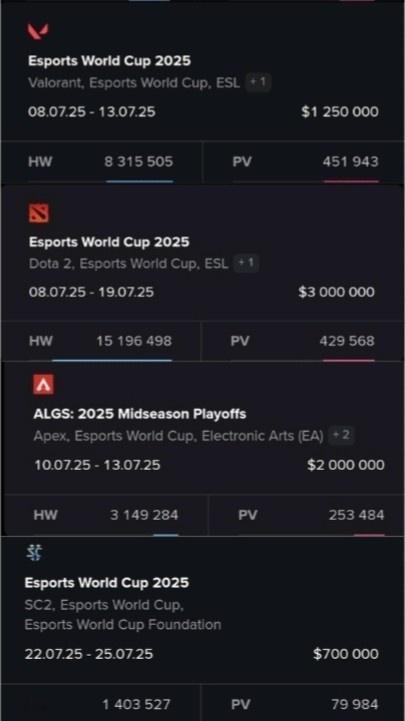405x721 pixels.
Task: Click the $3 000 000 Dota 2 prize pool
Action: (337, 292)
